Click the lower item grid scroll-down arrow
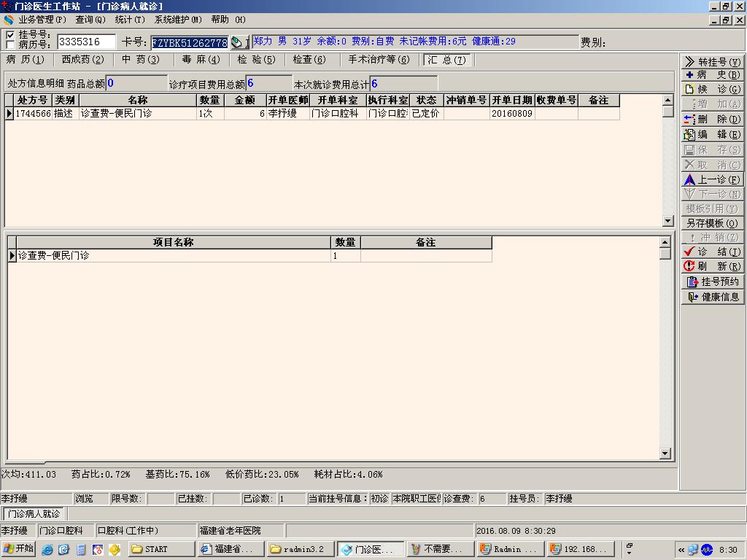 (x=665, y=453)
